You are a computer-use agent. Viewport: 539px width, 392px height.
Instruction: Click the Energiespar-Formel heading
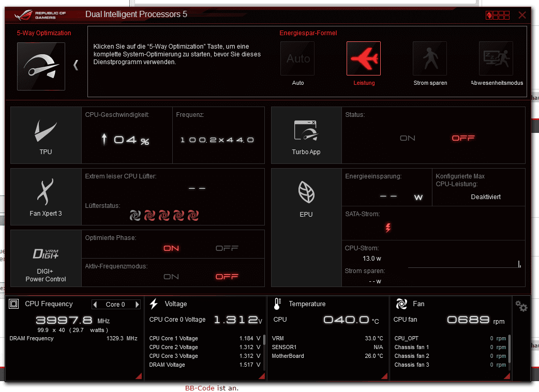[308, 33]
